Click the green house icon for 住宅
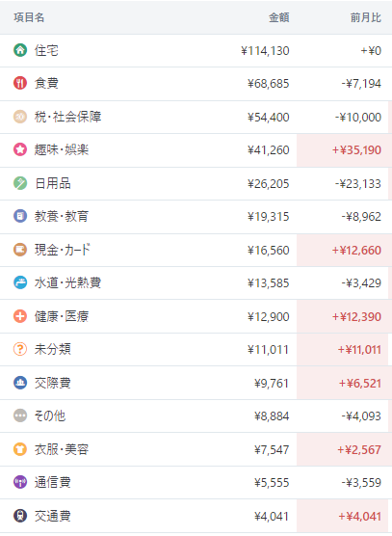The image size is (392, 536). 20,50
